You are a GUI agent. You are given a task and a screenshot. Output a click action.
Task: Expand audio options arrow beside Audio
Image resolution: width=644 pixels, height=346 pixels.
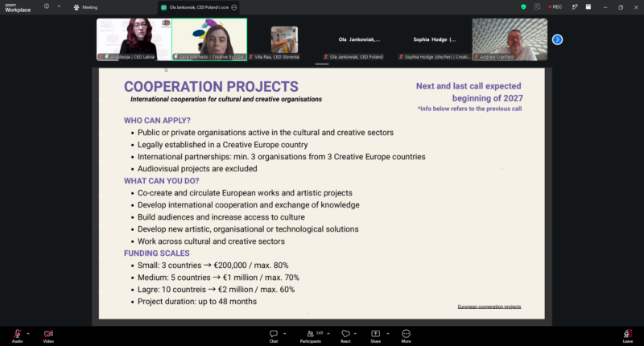click(x=28, y=333)
